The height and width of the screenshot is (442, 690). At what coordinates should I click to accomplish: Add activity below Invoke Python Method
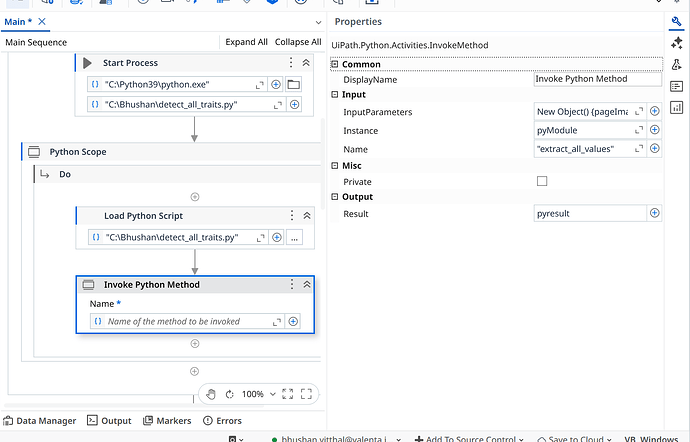[x=195, y=343]
